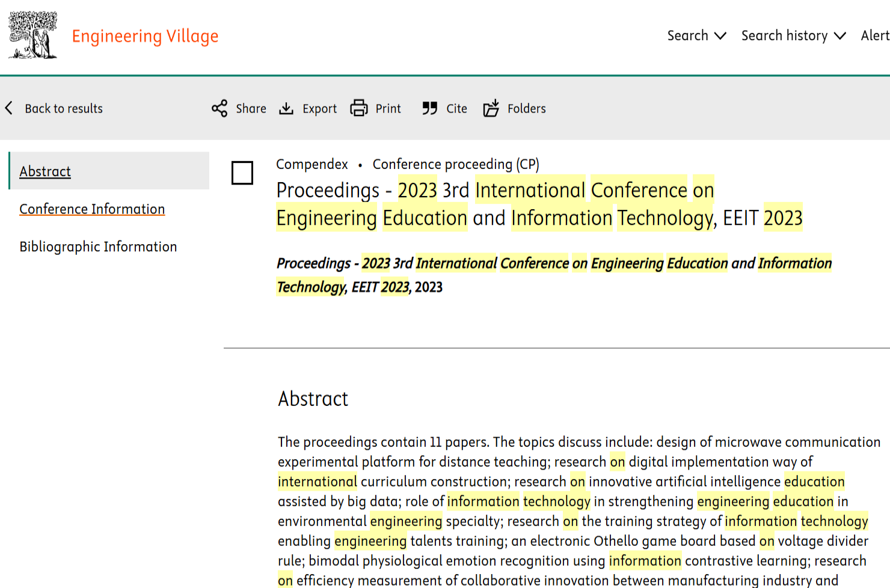This screenshot has width=890, height=588.
Task: Click the Abstract section heading
Action: [313, 399]
